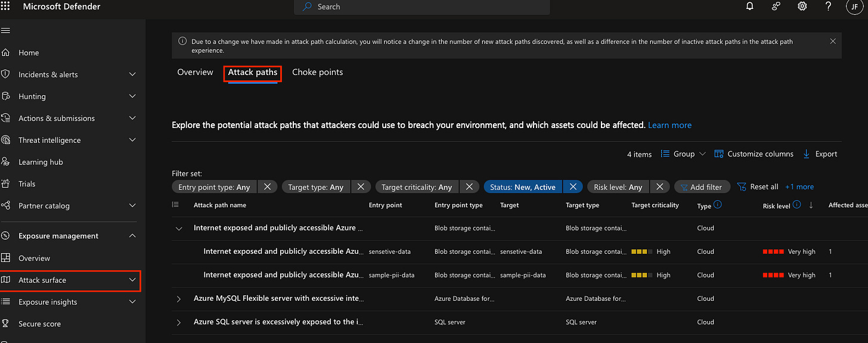Switch to the Choke points tab
Image resolution: width=868 pixels, height=343 pixels.
(x=318, y=72)
